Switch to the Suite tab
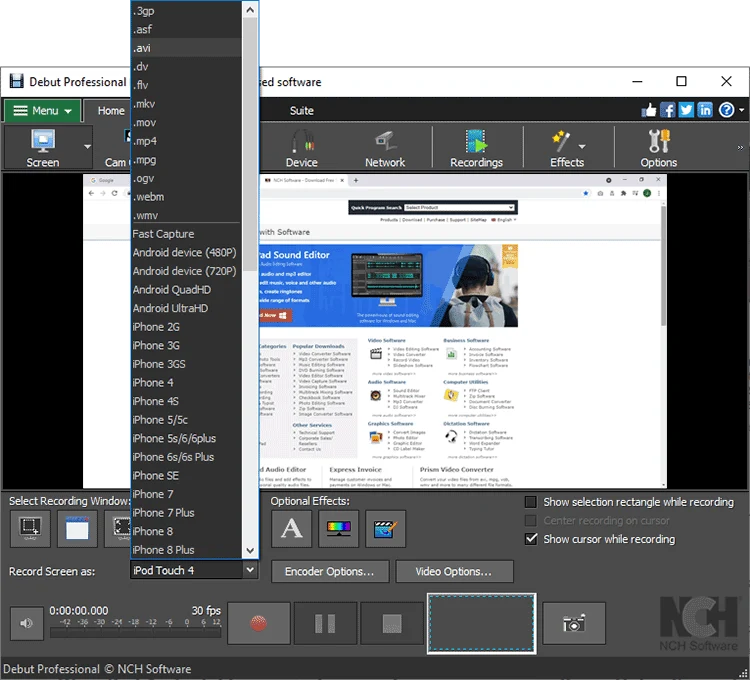 (x=301, y=111)
